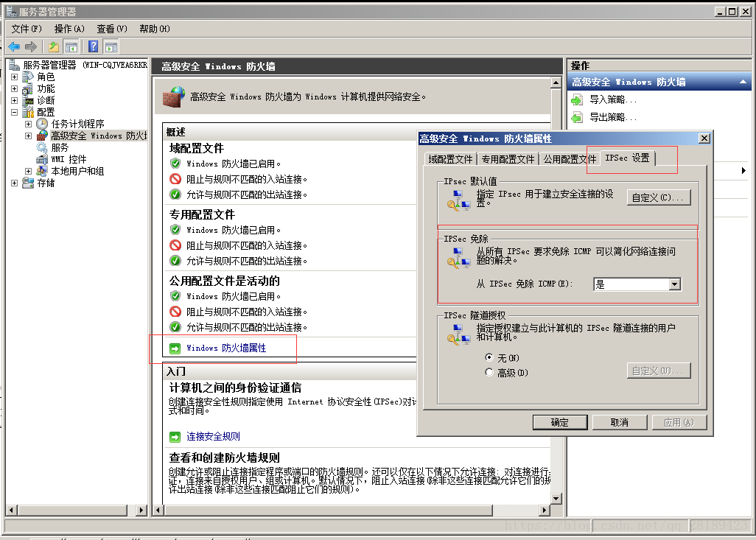This screenshot has height=540, width=756.
Task: Switch to the 公用配置文件 tab
Action: [570, 159]
